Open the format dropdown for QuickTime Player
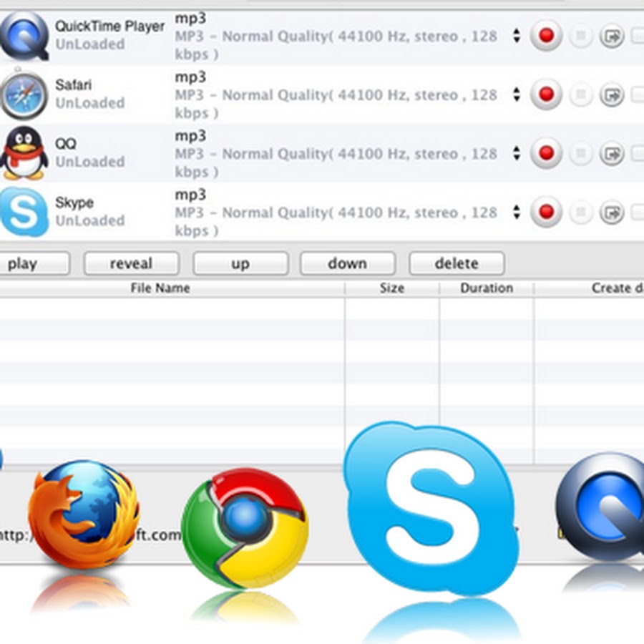This screenshot has height=644, width=644. click(517, 36)
